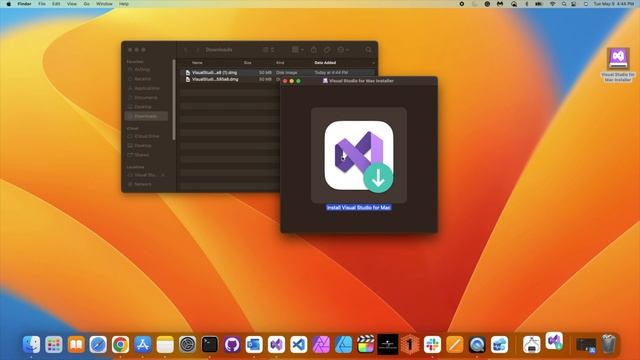Open Control Center from the menu bar
Image resolution: width=640 pixels, height=360 pixels.
point(574,4)
